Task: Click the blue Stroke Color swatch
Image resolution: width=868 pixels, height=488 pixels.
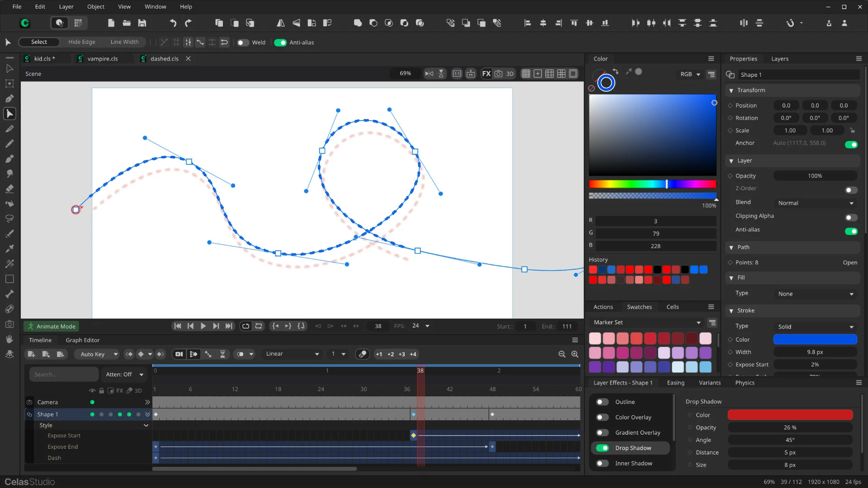Action: [815, 339]
